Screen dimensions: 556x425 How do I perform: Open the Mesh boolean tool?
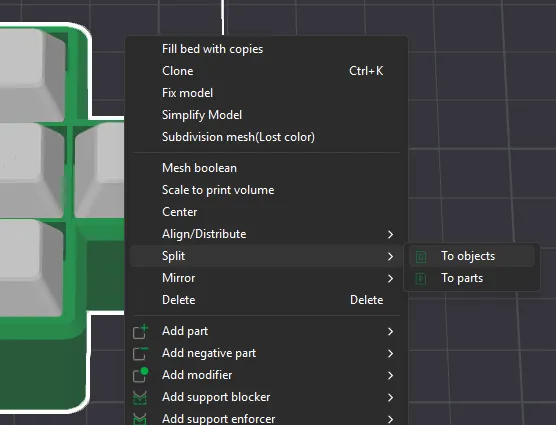tap(266, 168)
